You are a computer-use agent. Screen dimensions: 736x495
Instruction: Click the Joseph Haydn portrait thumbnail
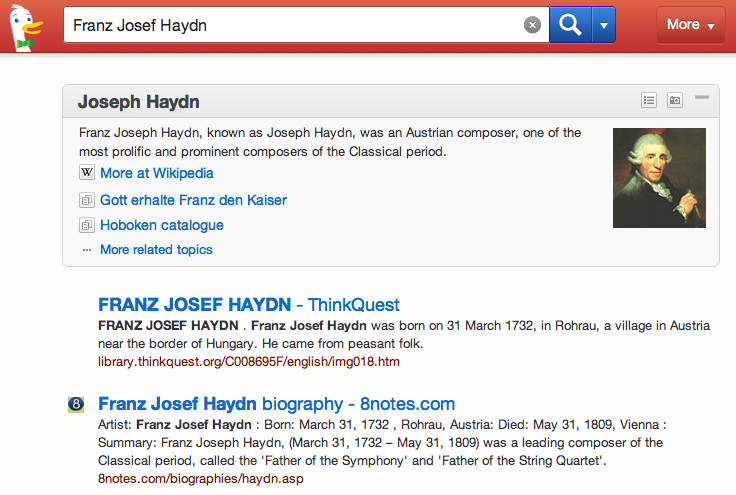coord(659,178)
